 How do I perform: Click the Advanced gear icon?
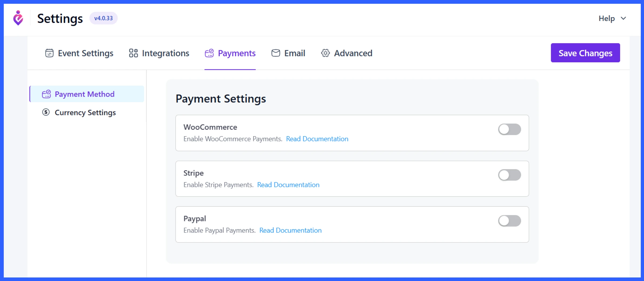point(325,53)
